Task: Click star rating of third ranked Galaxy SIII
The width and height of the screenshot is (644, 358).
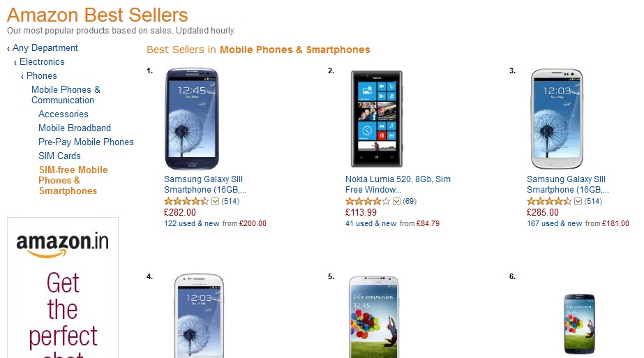Action: 549,202
